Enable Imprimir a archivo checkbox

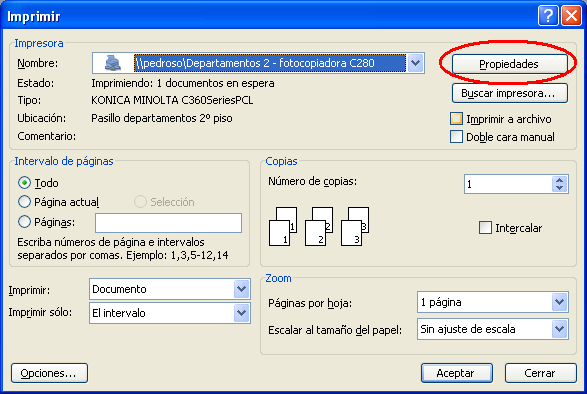tap(456, 119)
